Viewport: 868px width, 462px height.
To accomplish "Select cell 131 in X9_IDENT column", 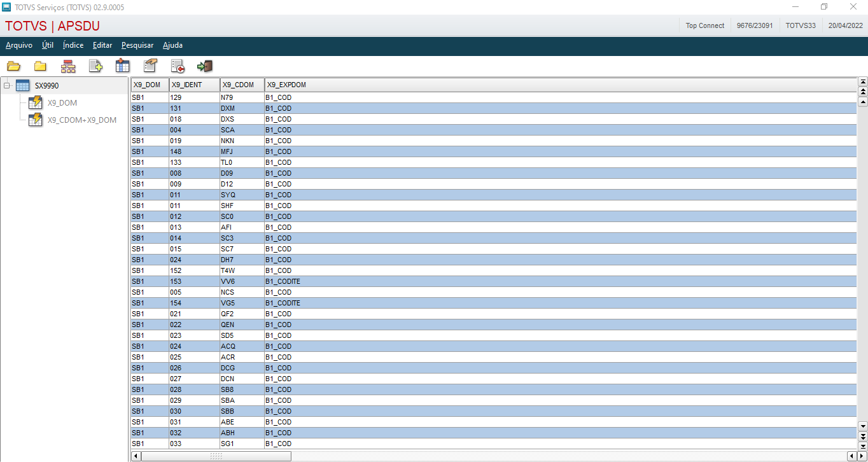I will pyautogui.click(x=194, y=108).
